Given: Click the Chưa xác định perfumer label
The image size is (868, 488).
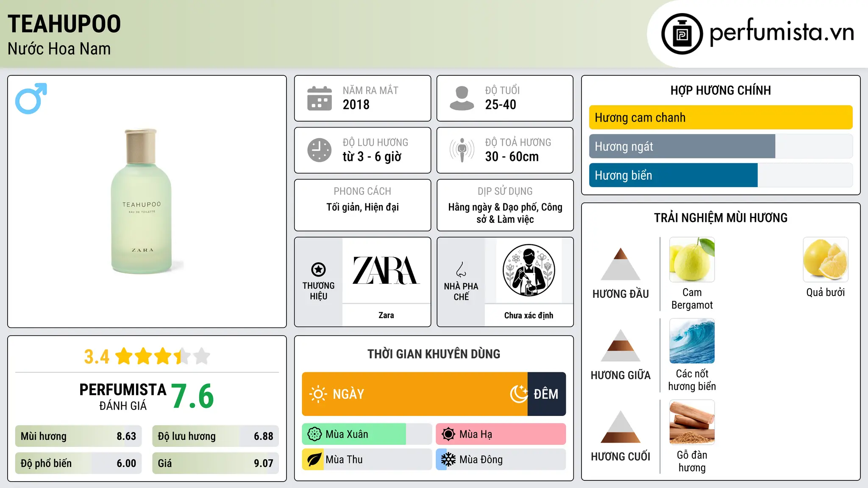Looking at the screenshot, I should click(529, 315).
